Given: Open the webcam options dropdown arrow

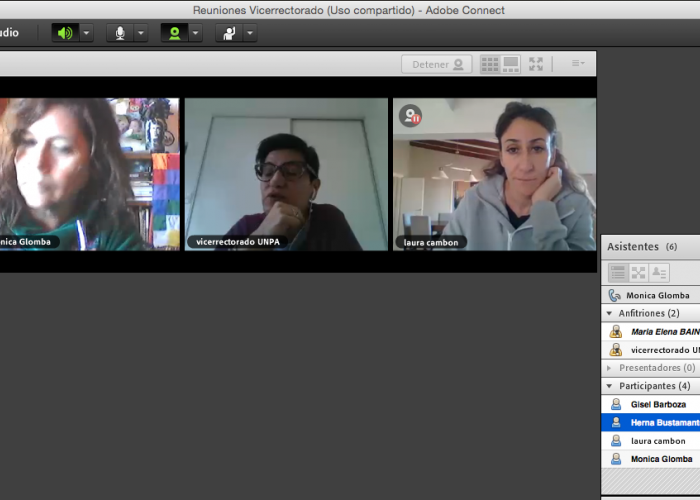Looking at the screenshot, I should coord(195,33).
